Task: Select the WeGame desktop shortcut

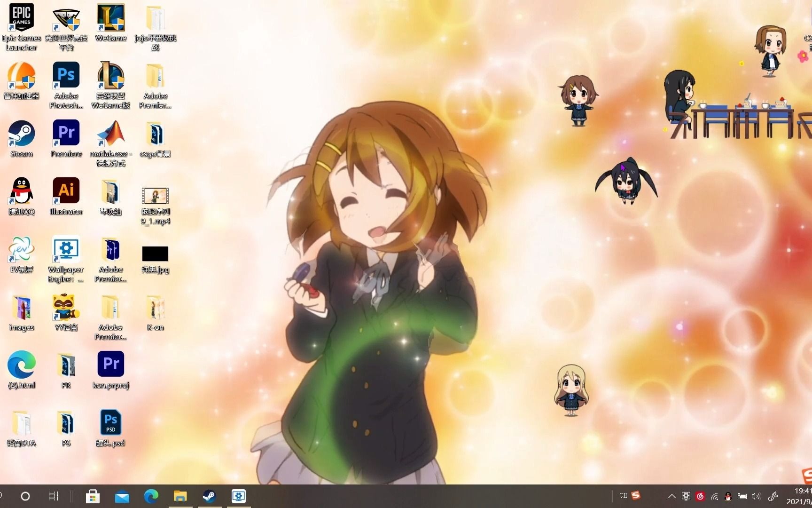Action: (111, 23)
